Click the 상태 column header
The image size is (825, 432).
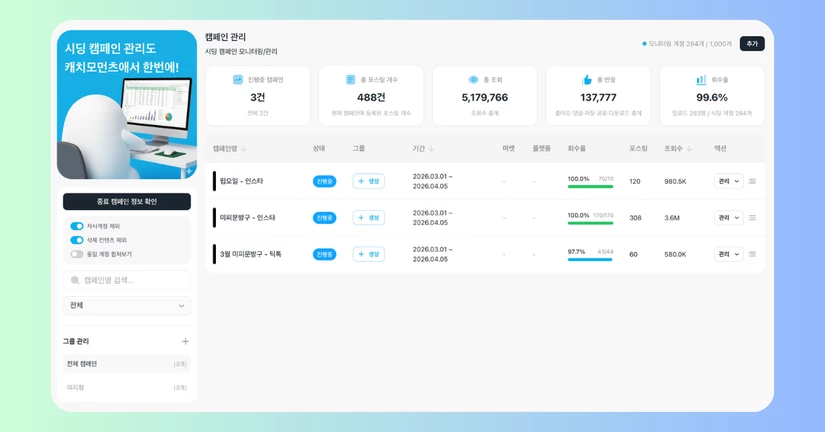[319, 149]
